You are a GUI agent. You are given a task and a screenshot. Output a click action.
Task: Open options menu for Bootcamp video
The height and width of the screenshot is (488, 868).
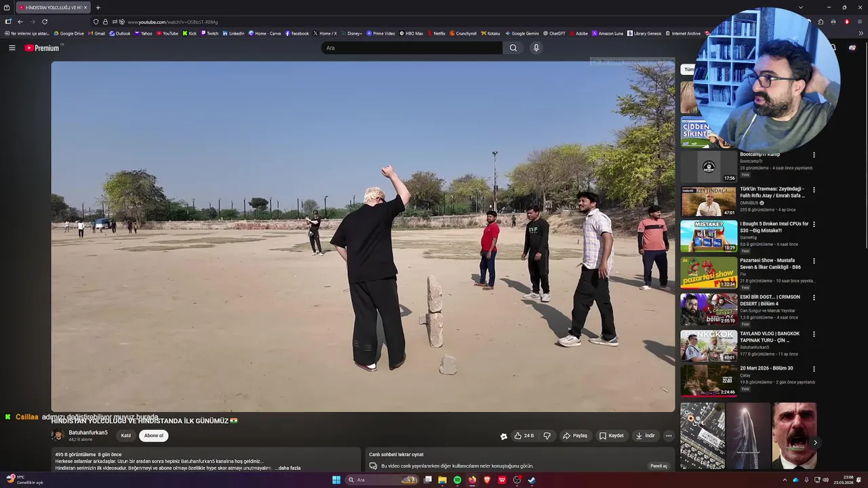(x=814, y=155)
